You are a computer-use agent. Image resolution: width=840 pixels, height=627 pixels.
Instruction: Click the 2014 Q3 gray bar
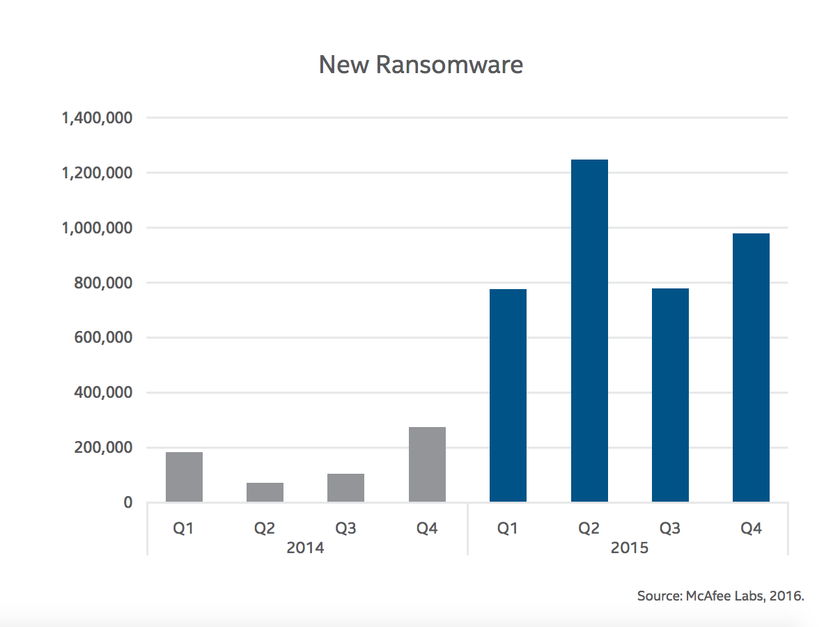coord(345,488)
